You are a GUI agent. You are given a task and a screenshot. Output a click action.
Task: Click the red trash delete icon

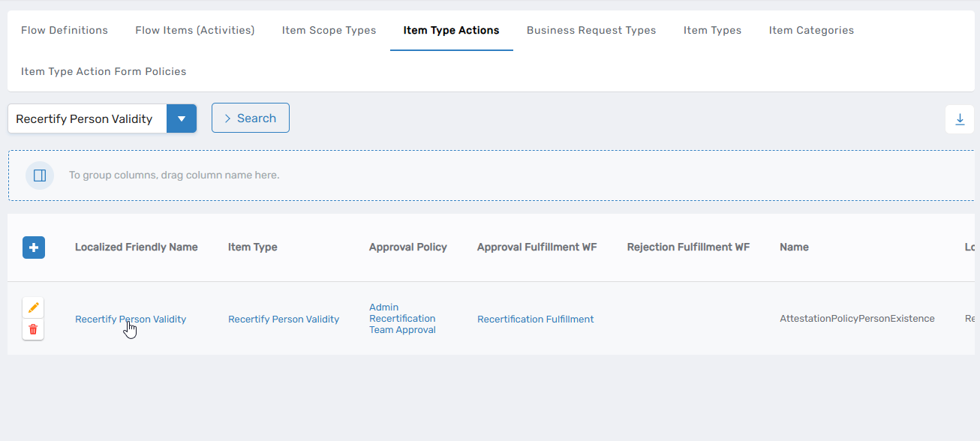(33, 329)
